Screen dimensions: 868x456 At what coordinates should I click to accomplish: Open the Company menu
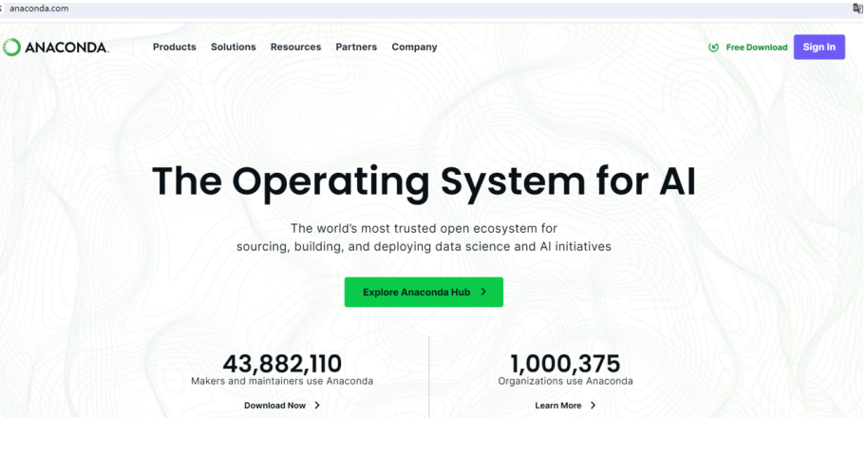tap(414, 47)
